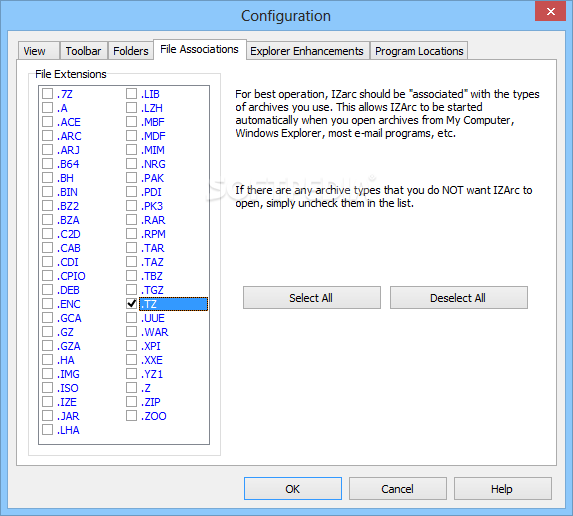Check the .7Z extension checkbox
The width and height of the screenshot is (573, 516).
pos(48,94)
